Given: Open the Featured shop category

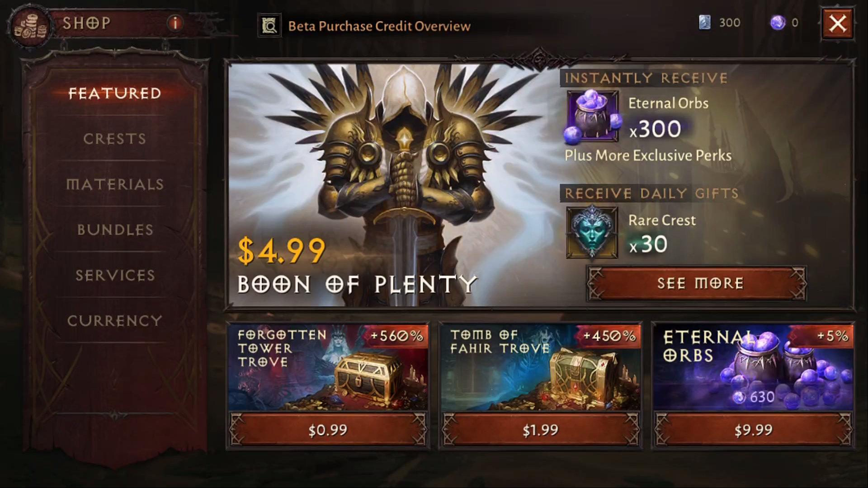Looking at the screenshot, I should point(115,94).
